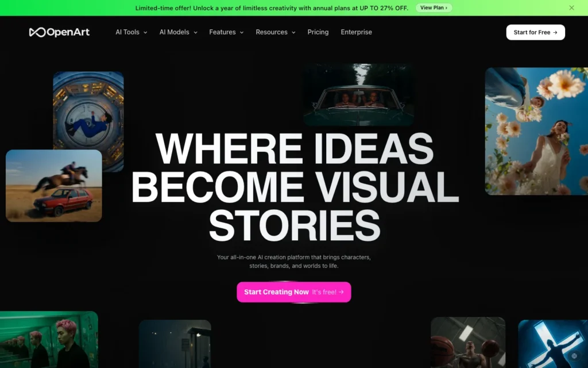This screenshot has width=588, height=368.
Task: Click the all-in-one AI creation platform subtitle
Action: 294,262
